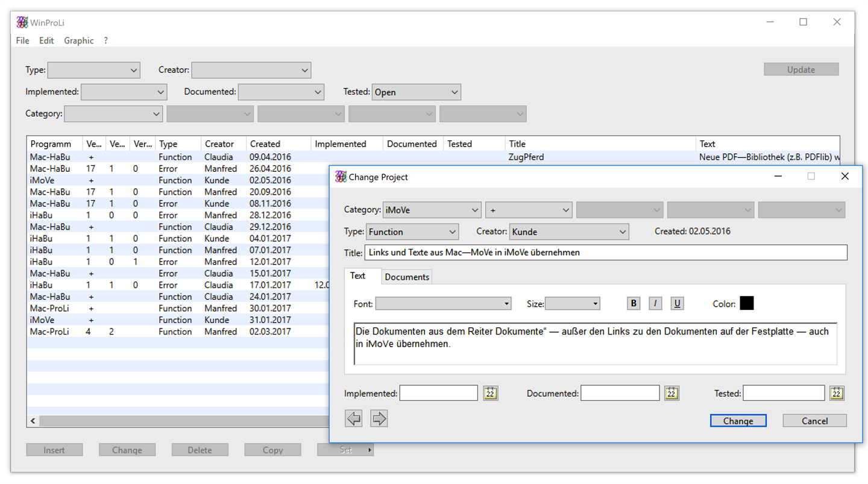Toggle Bold text formatting
Screen dimensions: 868x484
point(634,303)
